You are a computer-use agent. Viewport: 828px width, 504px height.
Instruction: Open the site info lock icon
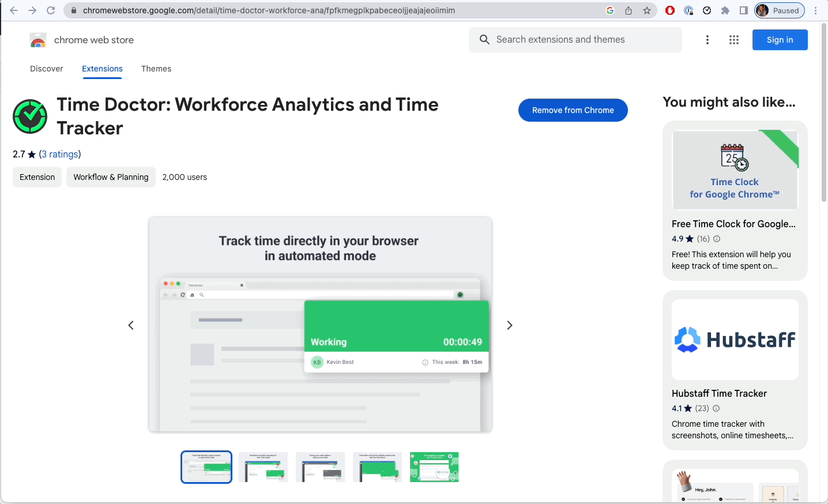point(73,10)
